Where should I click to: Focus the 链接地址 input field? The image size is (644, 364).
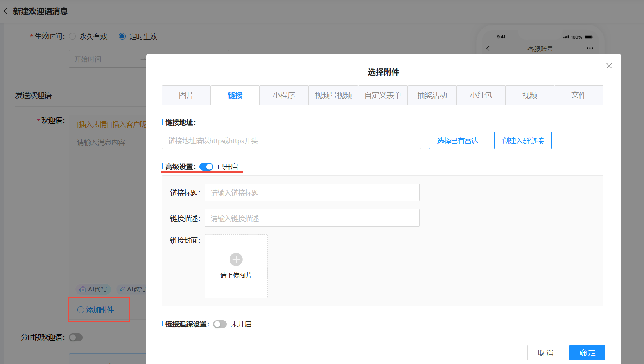pos(291,141)
